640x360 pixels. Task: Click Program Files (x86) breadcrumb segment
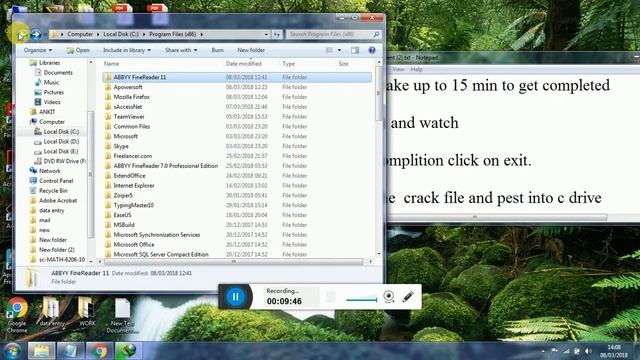(173, 34)
